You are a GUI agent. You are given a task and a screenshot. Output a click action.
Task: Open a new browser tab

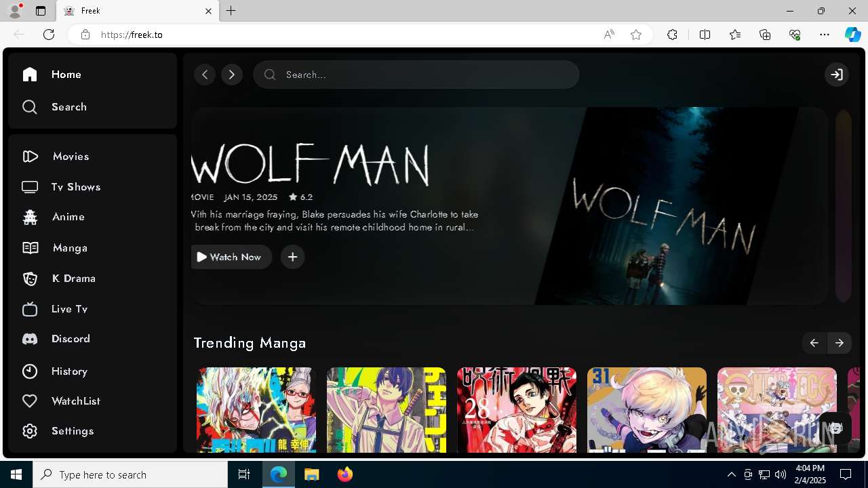click(x=231, y=11)
